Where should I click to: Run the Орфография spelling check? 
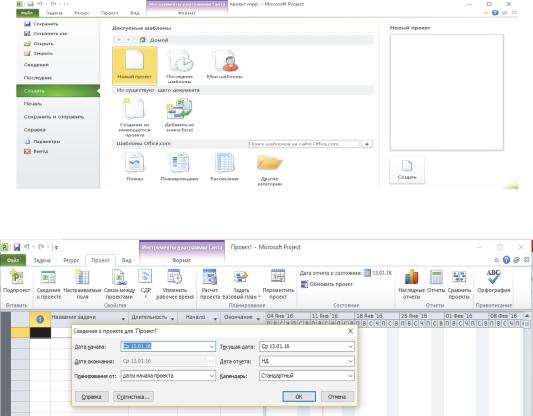point(494,281)
